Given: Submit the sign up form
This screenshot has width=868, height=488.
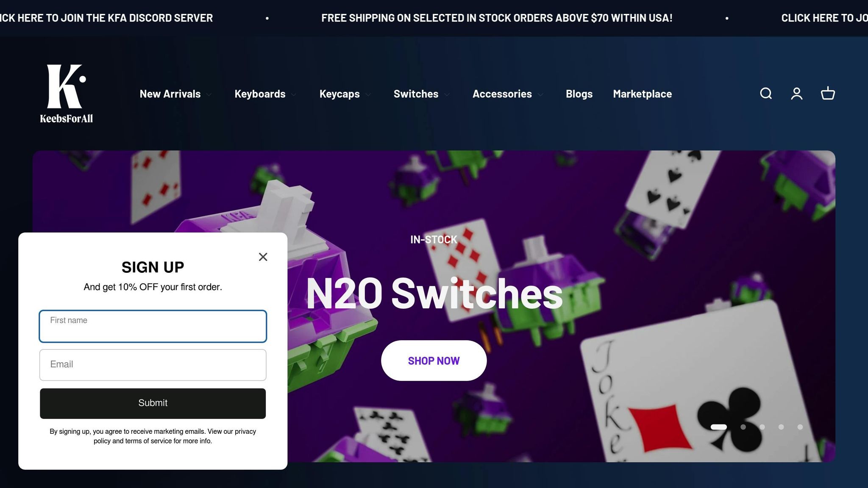Looking at the screenshot, I should (x=153, y=403).
